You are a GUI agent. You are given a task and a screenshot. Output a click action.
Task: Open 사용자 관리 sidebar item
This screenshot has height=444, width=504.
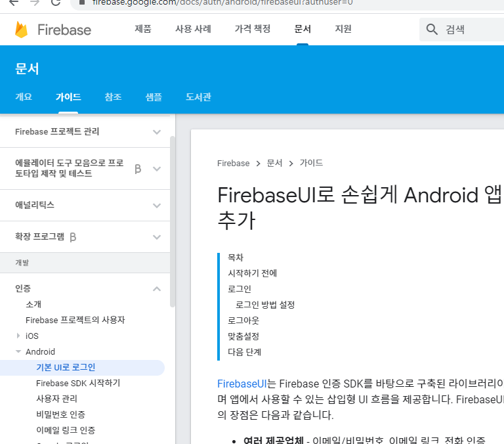56,399
